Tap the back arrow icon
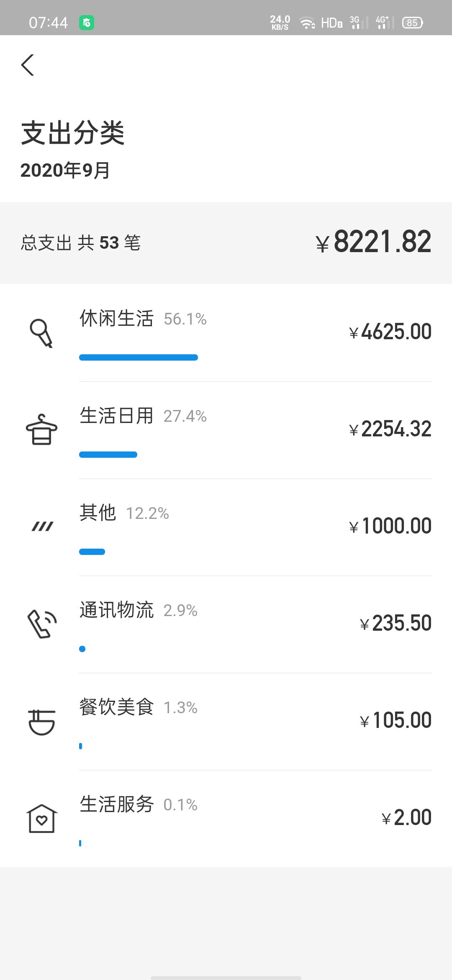 (28, 65)
